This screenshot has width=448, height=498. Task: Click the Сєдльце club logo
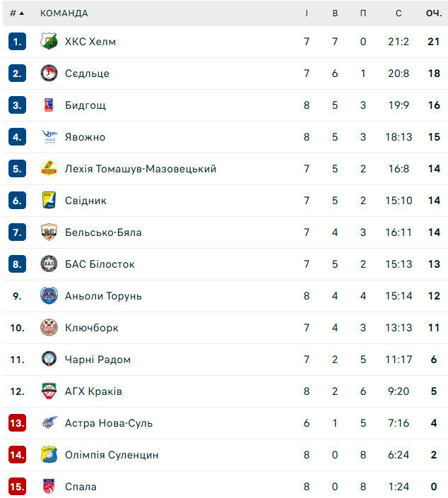(x=49, y=73)
